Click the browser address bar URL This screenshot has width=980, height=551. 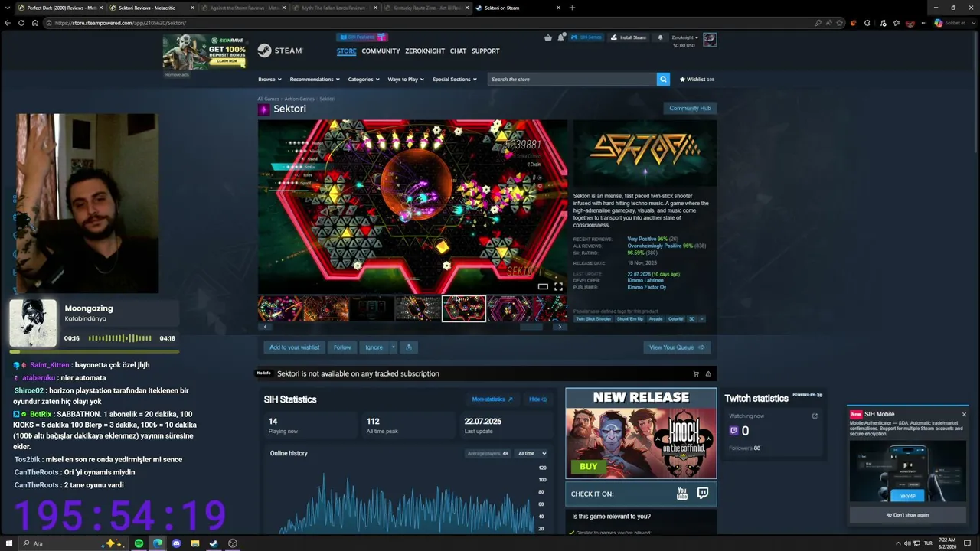pyautogui.click(x=120, y=23)
